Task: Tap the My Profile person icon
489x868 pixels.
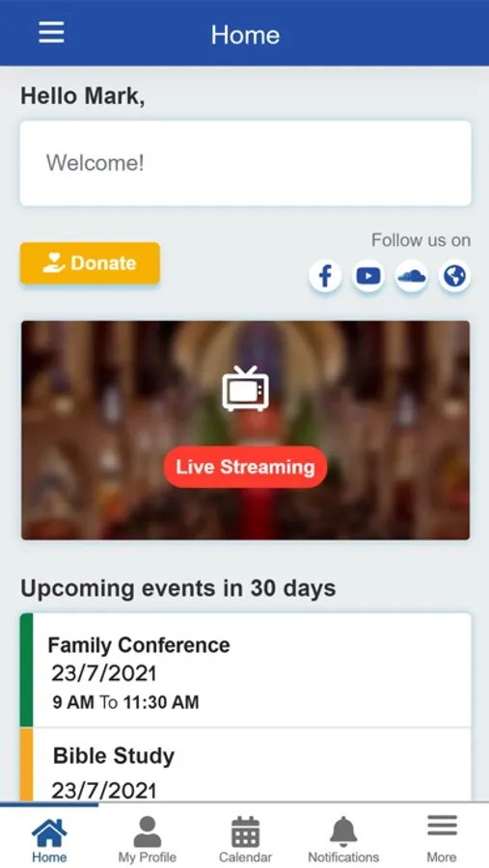Action: click(x=148, y=831)
